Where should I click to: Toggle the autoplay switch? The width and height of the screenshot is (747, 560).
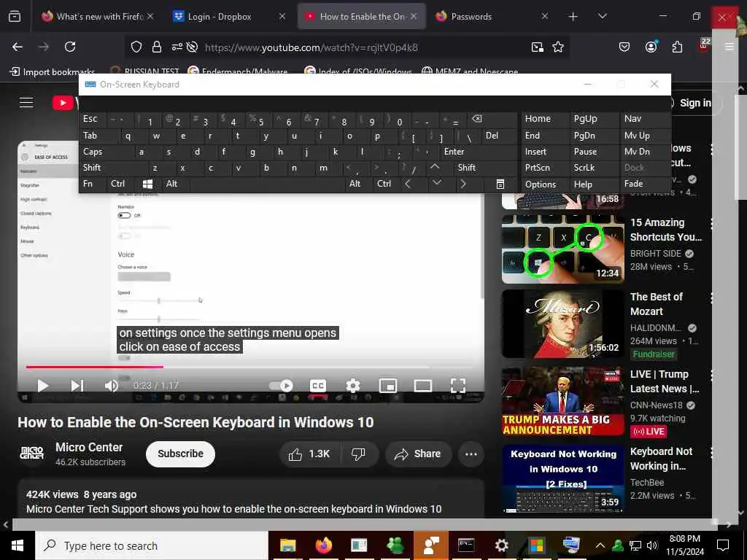(x=281, y=385)
